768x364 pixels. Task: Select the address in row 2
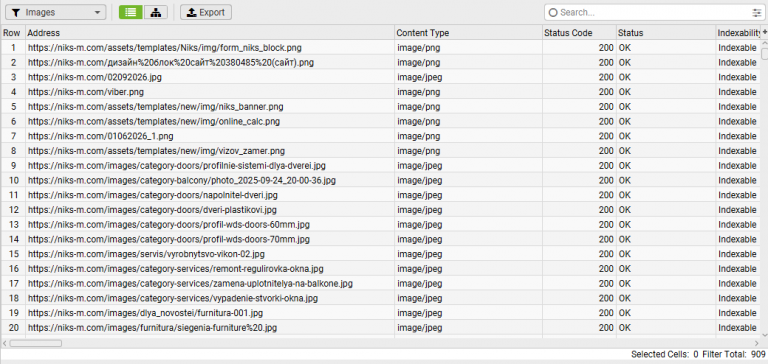click(171, 63)
